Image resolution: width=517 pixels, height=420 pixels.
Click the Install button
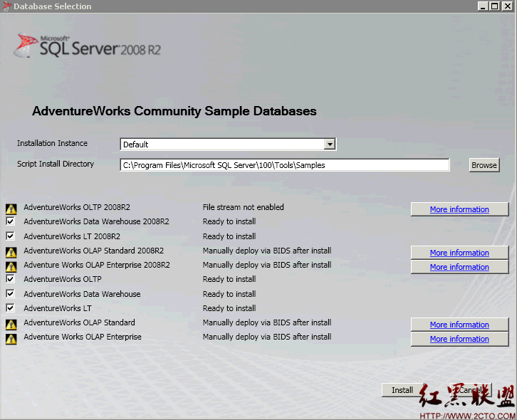coord(402,390)
